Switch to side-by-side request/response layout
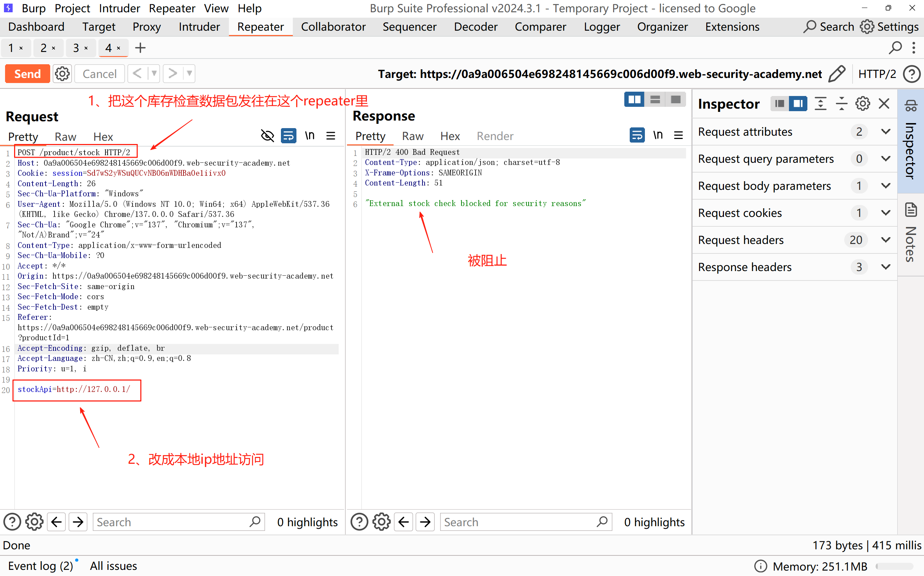Viewport: 924px width, 576px height. click(634, 100)
